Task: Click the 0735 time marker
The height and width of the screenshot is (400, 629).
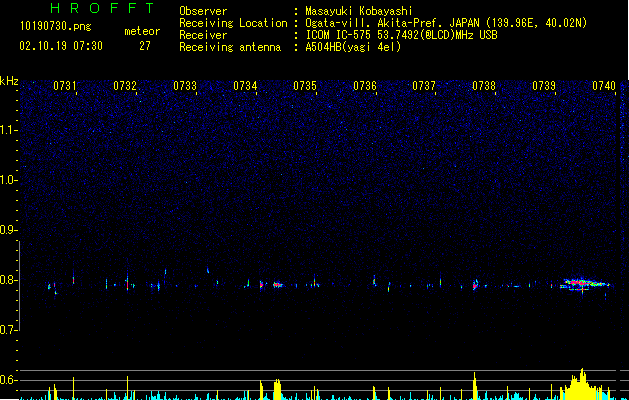Action: click(305, 86)
